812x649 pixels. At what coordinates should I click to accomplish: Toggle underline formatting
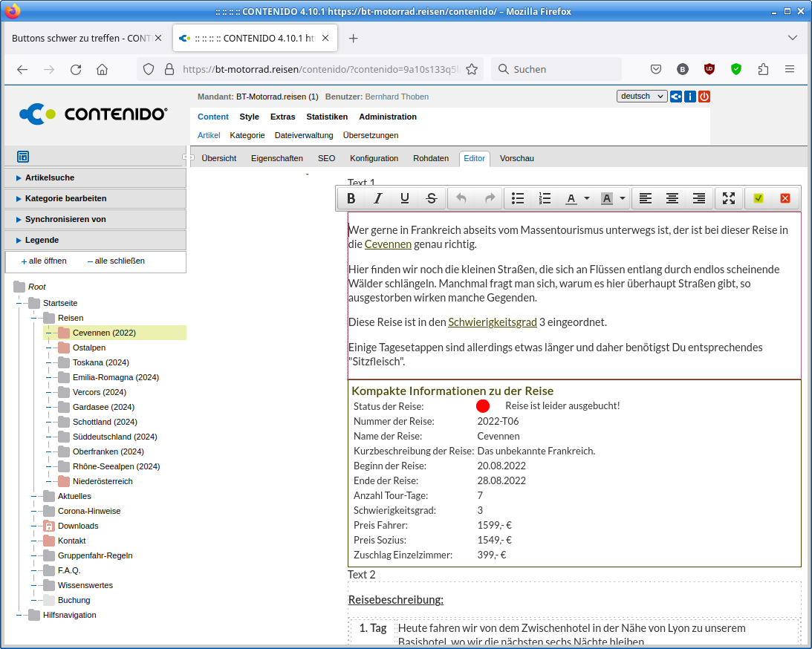pos(405,198)
